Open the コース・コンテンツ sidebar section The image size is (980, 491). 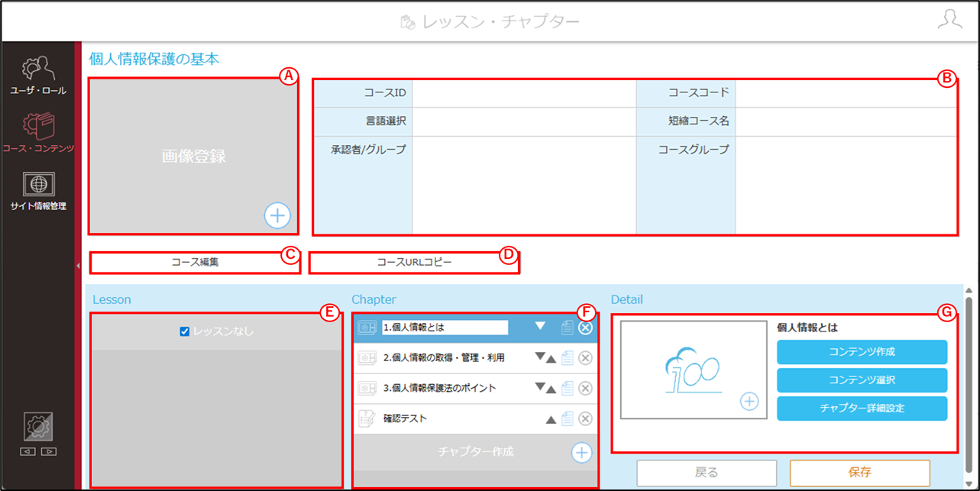click(38, 132)
